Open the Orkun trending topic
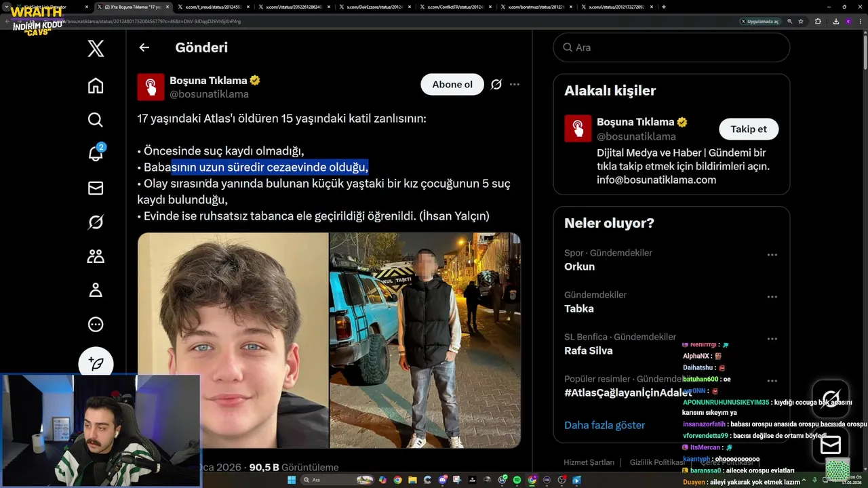Image resolution: width=868 pixels, height=488 pixels. pos(579,266)
